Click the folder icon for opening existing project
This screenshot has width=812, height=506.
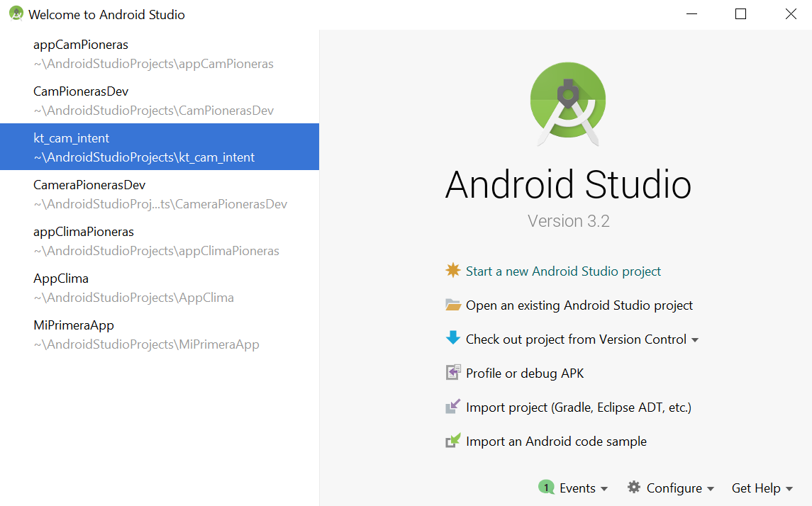452,305
